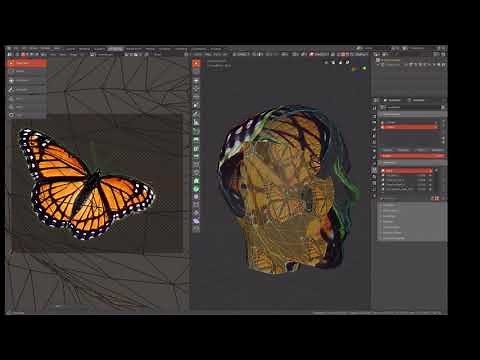Switch to the Sculpting workspace tab
The height and width of the screenshot is (360, 480).
pyautogui.click(x=99, y=49)
